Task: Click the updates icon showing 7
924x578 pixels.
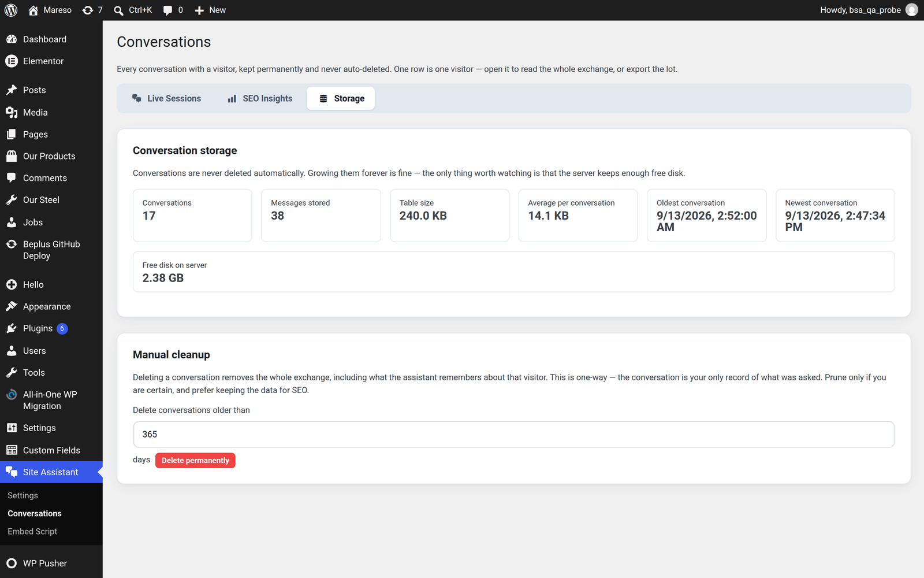Action: pos(88,10)
